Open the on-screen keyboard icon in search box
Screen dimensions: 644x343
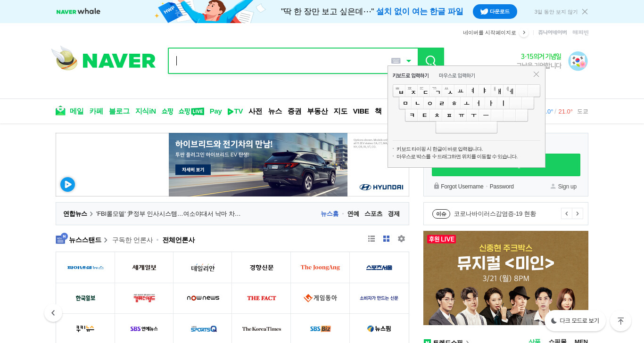point(396,61)
